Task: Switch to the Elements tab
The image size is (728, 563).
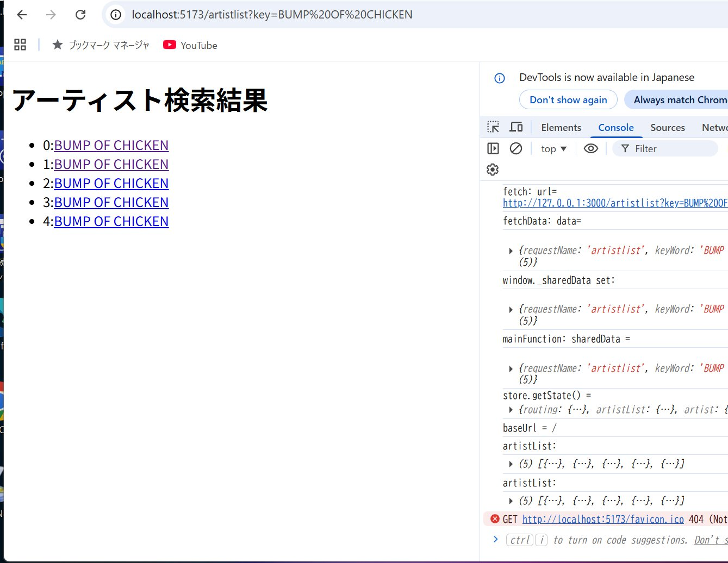Action: point(561,127)
